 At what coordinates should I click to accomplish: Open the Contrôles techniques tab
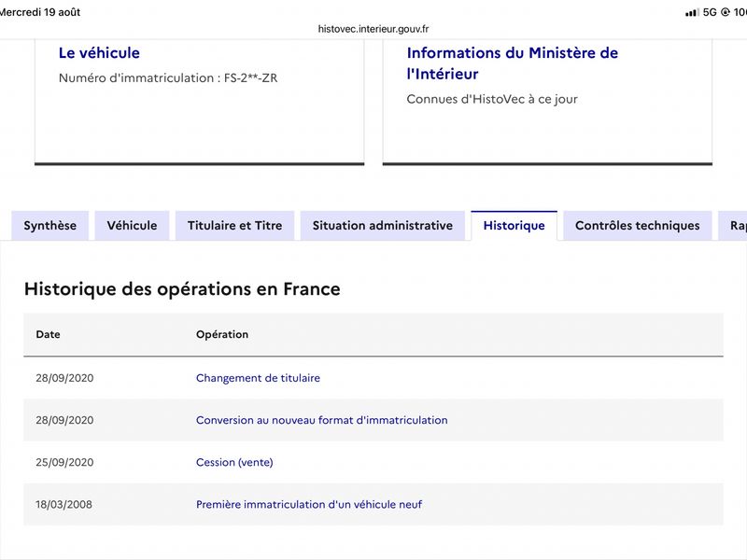638,225
